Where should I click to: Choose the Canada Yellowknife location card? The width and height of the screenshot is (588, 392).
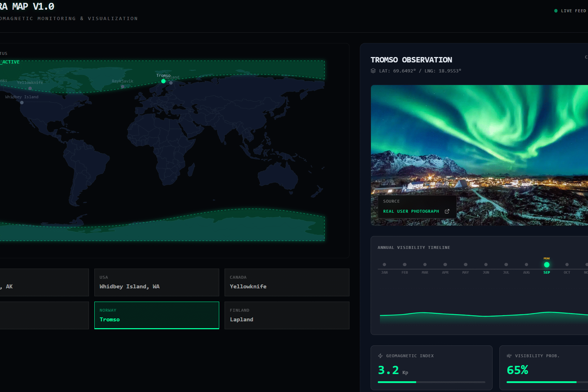tap(287, 282)
